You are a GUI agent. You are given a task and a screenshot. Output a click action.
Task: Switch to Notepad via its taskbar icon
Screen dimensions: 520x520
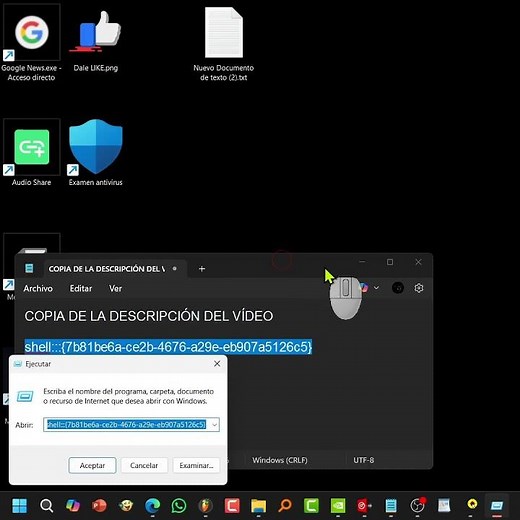coord(391,506)
